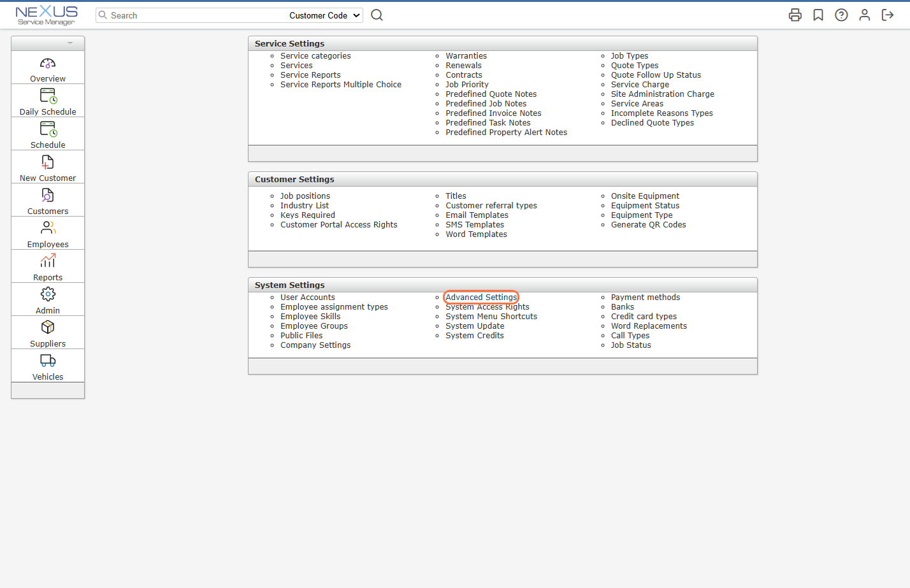
Task: Open the Vehicles truck icon
Action: tap(48, 360)
